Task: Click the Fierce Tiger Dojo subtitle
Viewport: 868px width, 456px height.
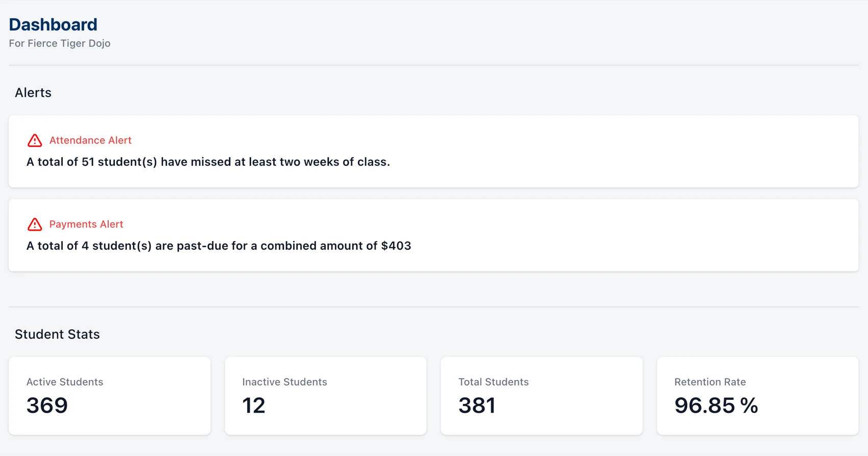Action: click(59, 43)
